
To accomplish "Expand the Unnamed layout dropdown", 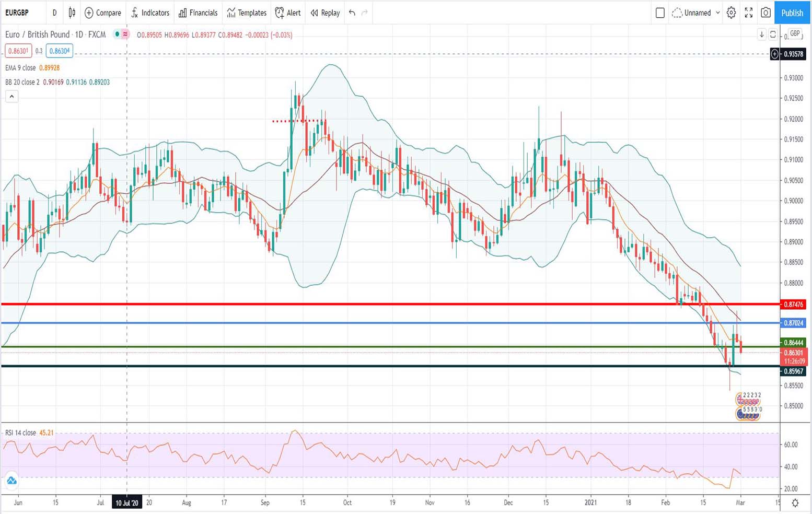I will [717, 13].
